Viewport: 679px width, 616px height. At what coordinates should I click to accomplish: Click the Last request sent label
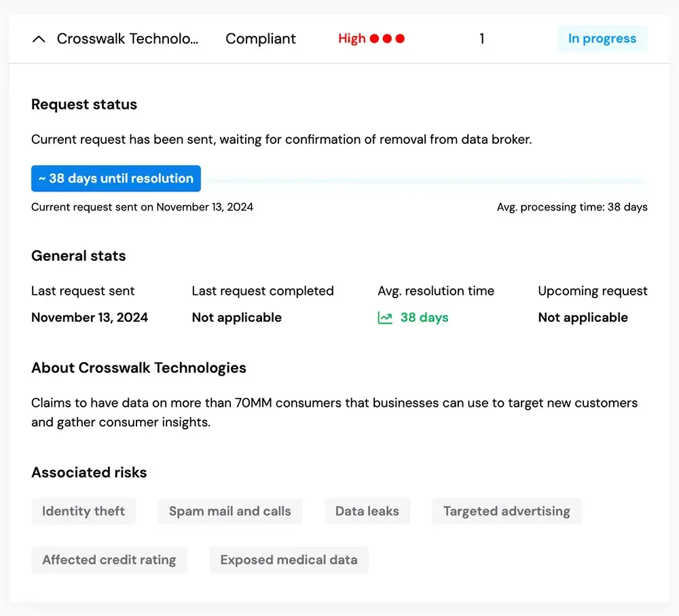[x=83, y=291]
